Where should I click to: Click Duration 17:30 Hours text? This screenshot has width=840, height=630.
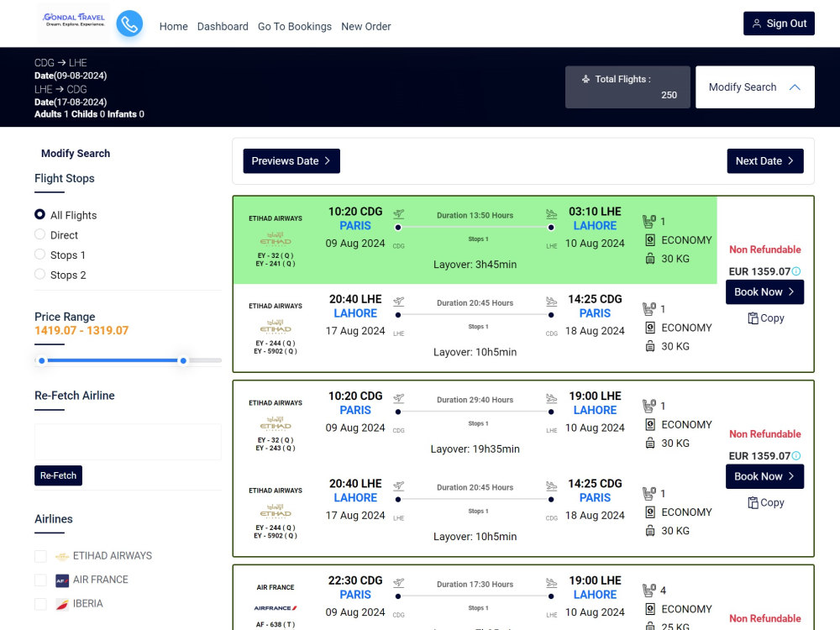coord(475,585)
